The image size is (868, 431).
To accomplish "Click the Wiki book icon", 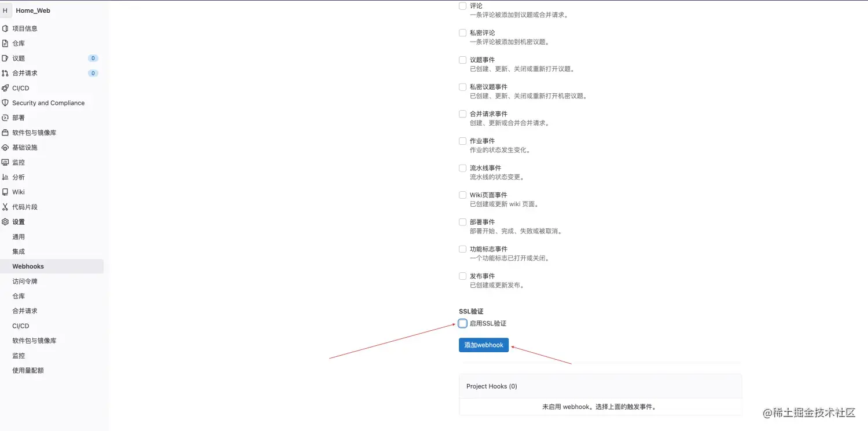I will 5,192.
